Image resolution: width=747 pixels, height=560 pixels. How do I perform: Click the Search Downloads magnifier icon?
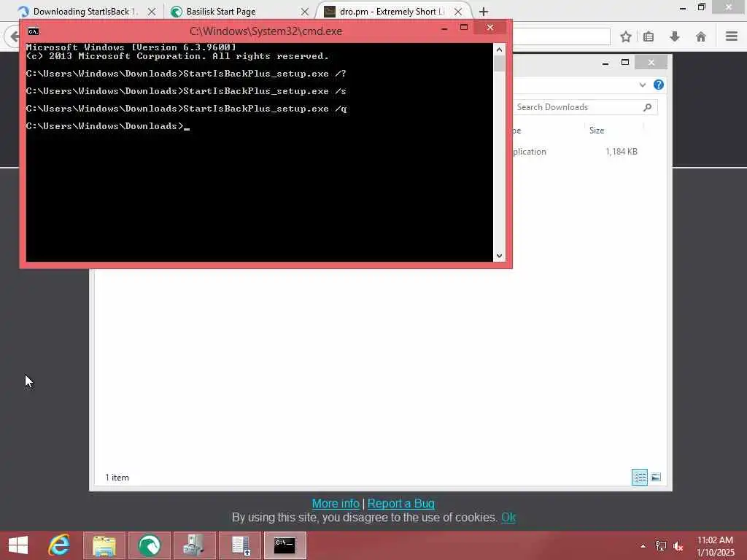tap(647, 108)
